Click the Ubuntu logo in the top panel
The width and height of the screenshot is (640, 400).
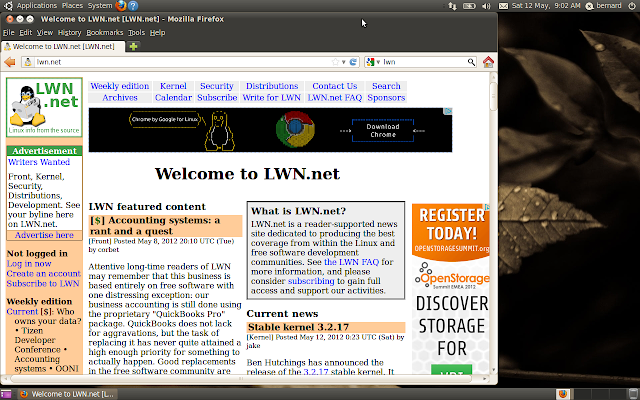(x=8, y=6)
